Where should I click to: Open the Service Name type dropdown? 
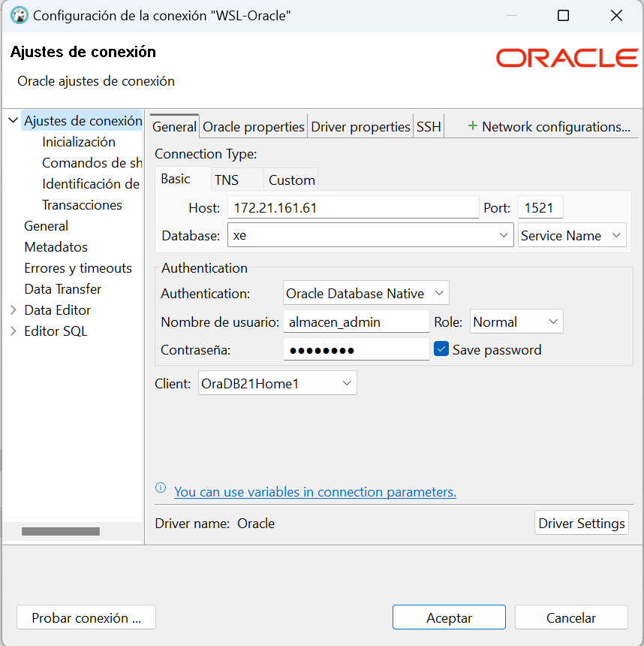(572, 235)
